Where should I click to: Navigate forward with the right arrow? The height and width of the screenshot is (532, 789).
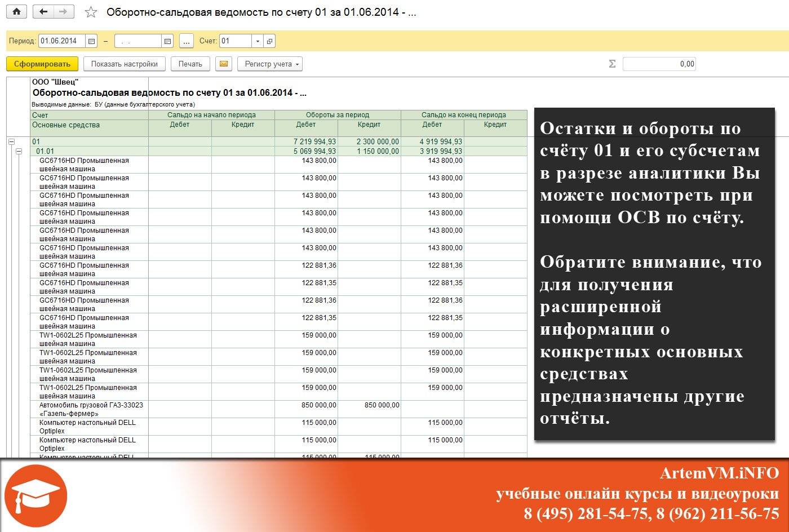(x=63, y=11)
